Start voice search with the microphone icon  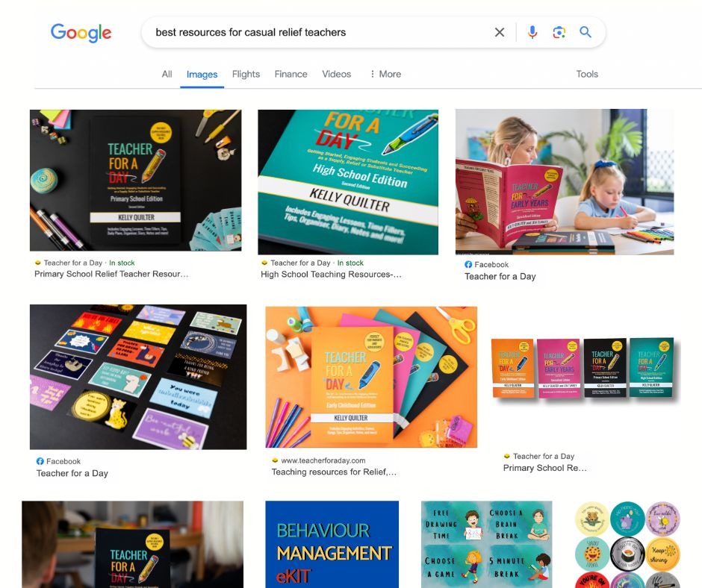[532, 32]
